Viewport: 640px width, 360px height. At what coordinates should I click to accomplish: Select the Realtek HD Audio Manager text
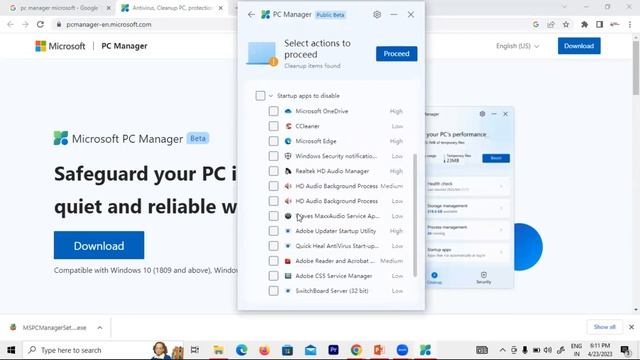coord(332,171)
